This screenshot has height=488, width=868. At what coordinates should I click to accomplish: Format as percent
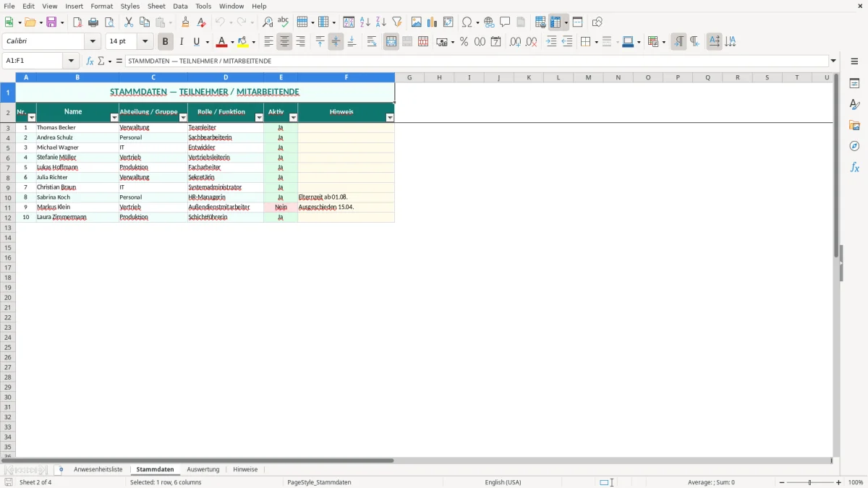[464, 42]
